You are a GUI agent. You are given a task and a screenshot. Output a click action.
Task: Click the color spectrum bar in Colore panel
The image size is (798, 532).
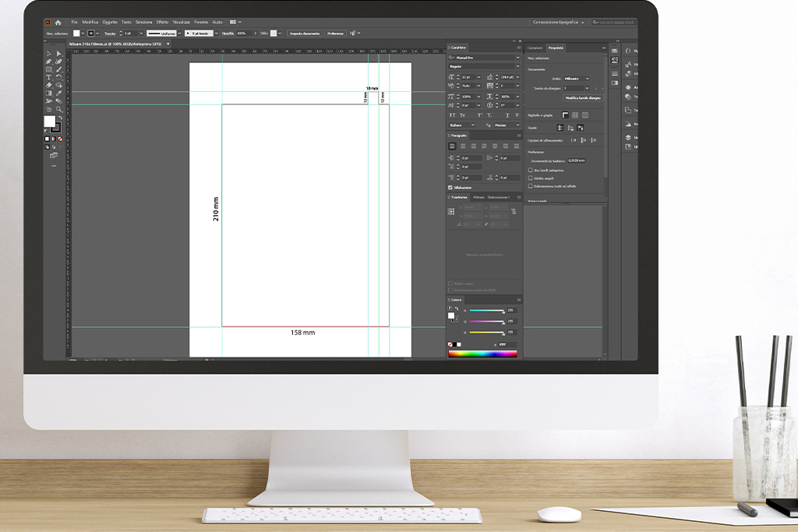pyautogui.click(x=482, y=354)
